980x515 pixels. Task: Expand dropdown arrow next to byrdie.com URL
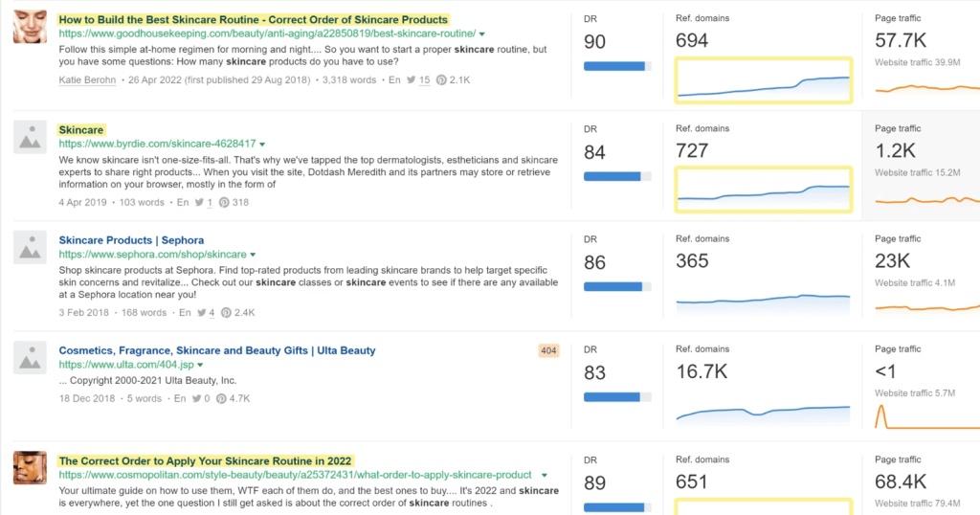[x=262, y=145]
